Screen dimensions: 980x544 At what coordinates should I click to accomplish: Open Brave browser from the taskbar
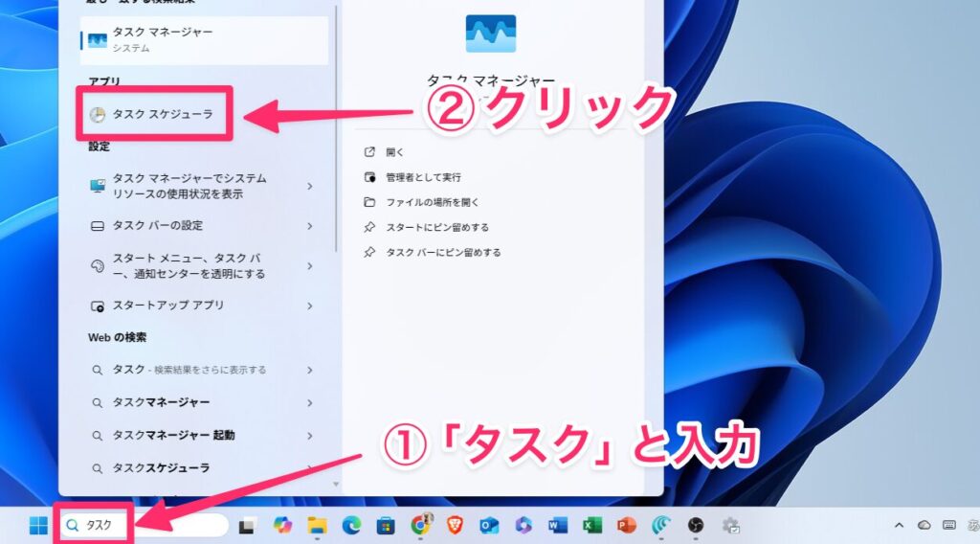click(455, 525)
